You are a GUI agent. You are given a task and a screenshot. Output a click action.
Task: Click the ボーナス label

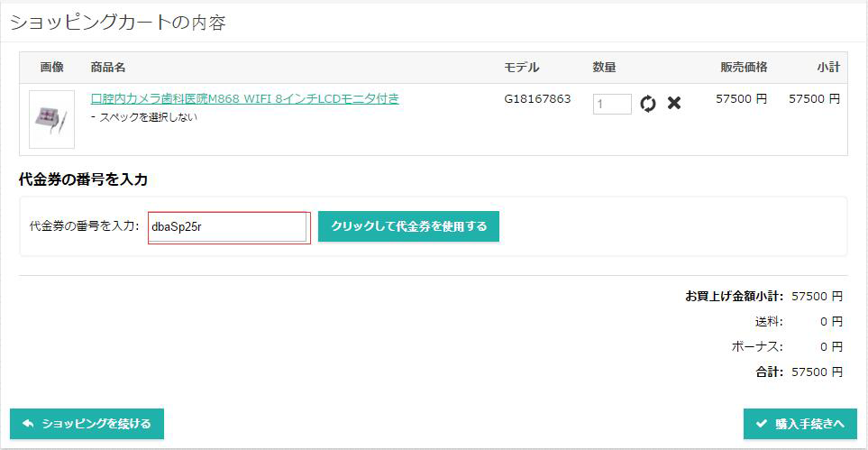click(757, 347)
